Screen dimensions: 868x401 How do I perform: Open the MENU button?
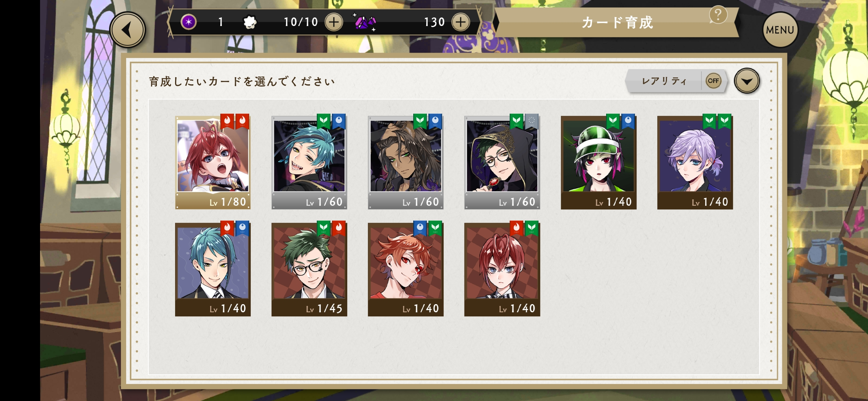[x=780, y=30]
